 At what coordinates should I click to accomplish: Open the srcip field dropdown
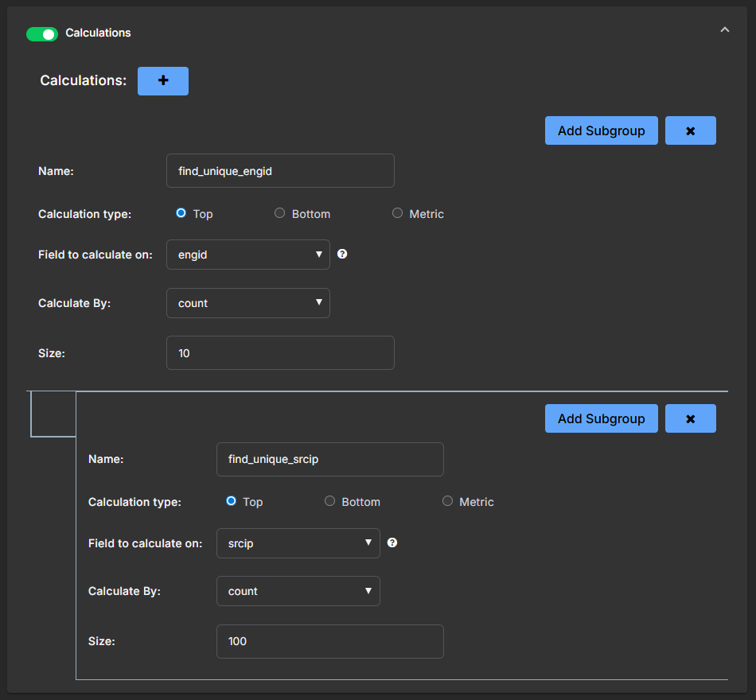pyautogui.click(x=298, y=543)
